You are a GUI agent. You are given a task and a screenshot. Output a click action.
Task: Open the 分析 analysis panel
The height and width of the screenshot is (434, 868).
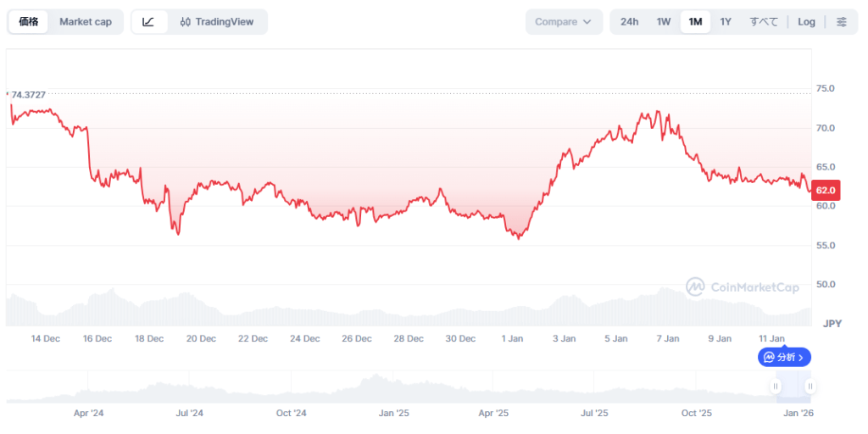coord(784,358)
